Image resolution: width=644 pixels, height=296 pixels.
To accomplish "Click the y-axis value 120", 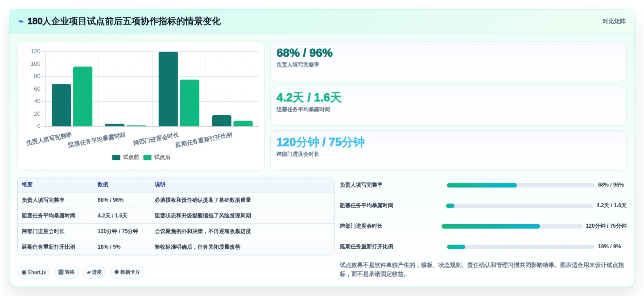I will (36, 51).
